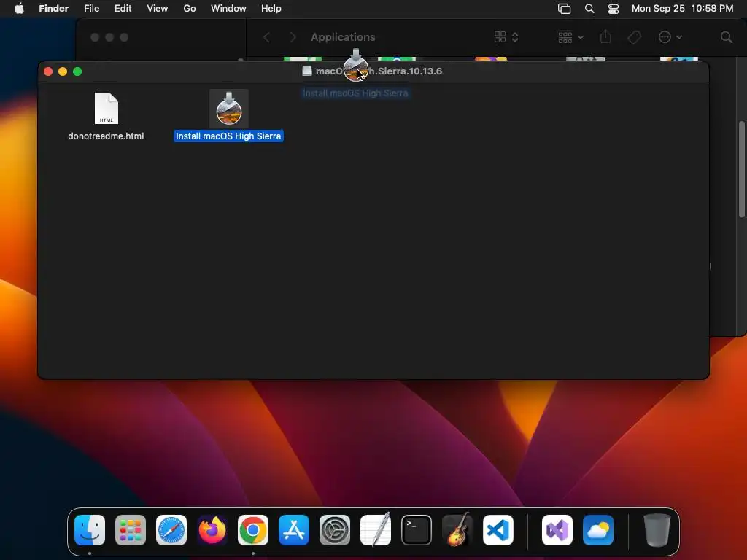Open the cloud weather app in the Dock

[x=598, y=530]
